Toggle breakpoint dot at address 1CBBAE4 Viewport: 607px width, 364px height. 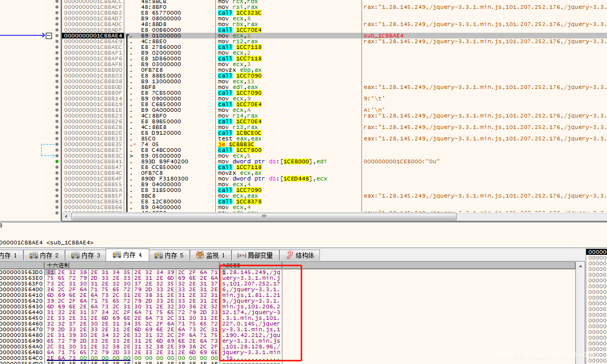pos(57,36)
